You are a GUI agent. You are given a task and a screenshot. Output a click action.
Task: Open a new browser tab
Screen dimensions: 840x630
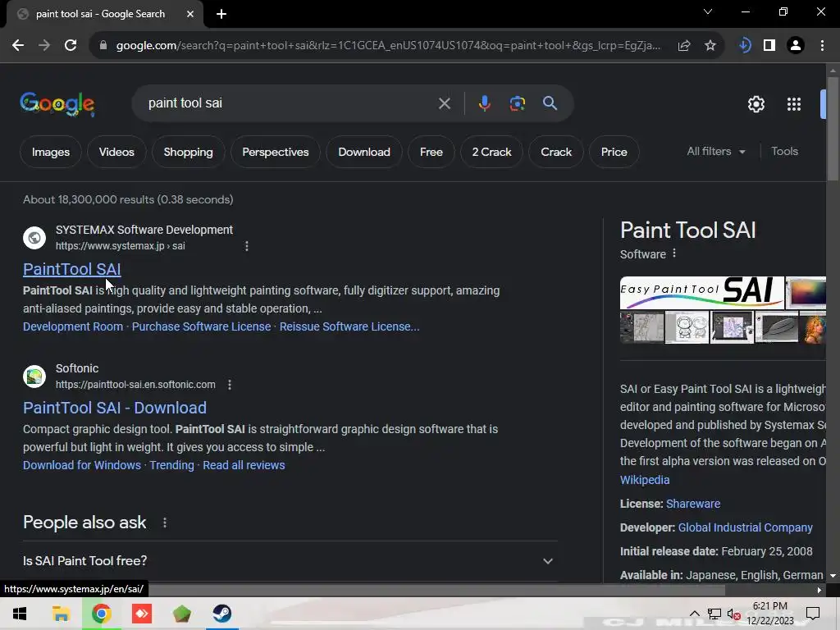tap(221, 14)
